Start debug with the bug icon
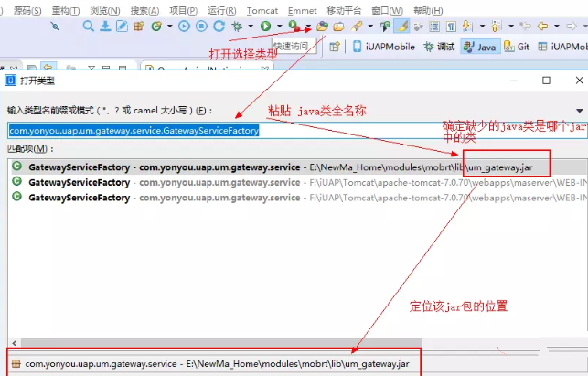Image resolution: width=588 pixels, height=376 pixels. (x=237, y=26)
